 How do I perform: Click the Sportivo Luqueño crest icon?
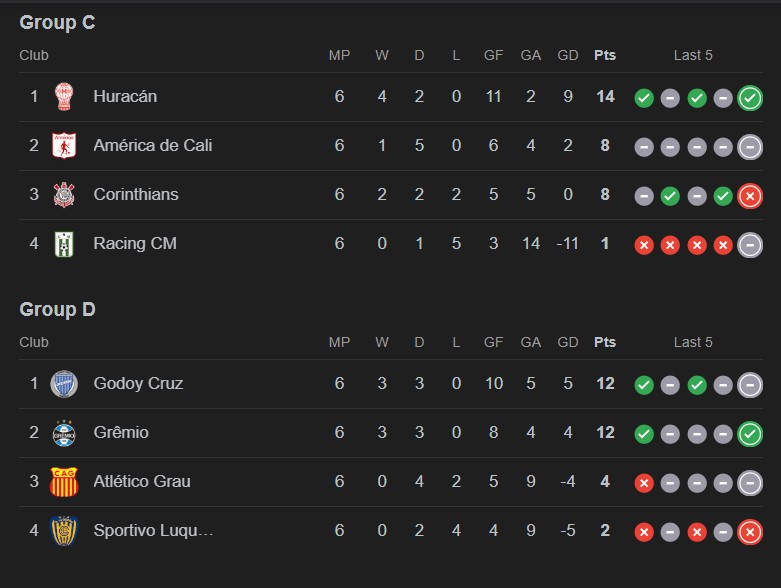coord(64,531)
